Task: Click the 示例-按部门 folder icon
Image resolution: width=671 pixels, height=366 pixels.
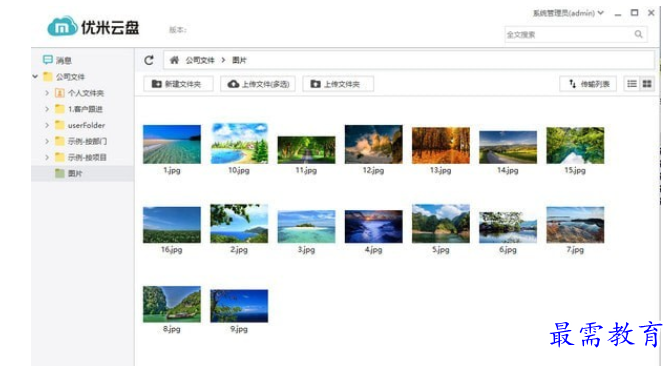Action: point(60,141)
